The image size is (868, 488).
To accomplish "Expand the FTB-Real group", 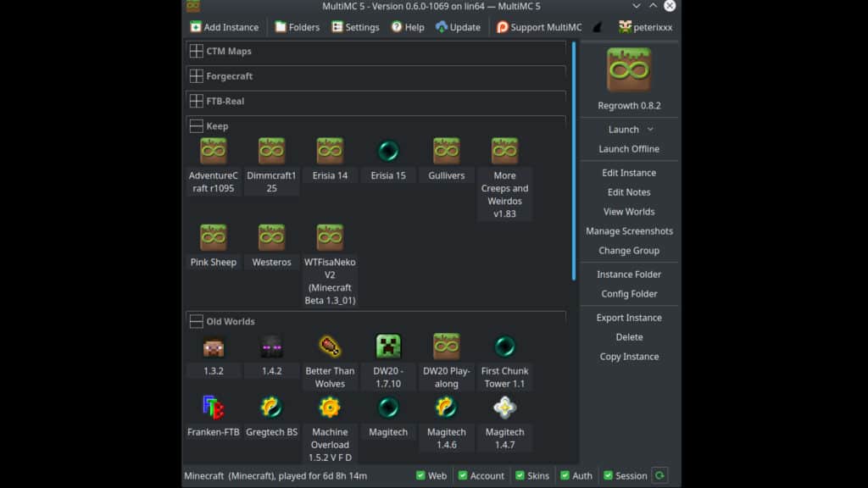I will coord(196,101).
